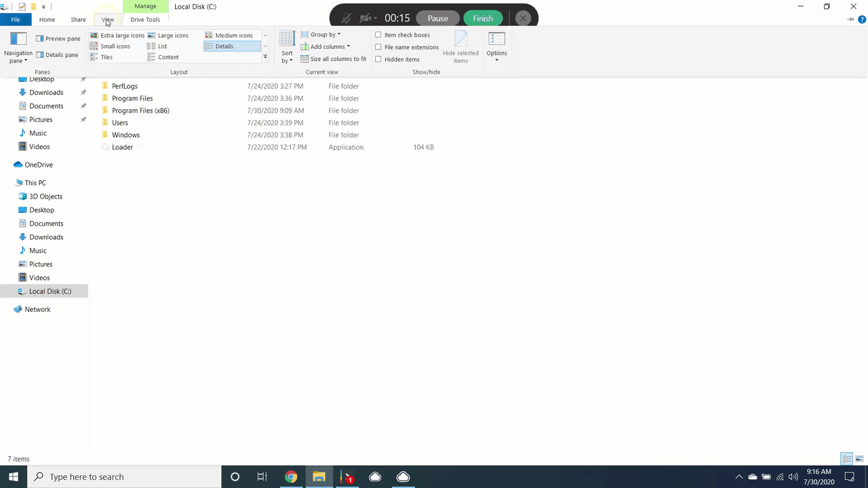Click Properties icon in Quick Access Toolbar
The height and width of the screenshot is (488, 868).
22,7
